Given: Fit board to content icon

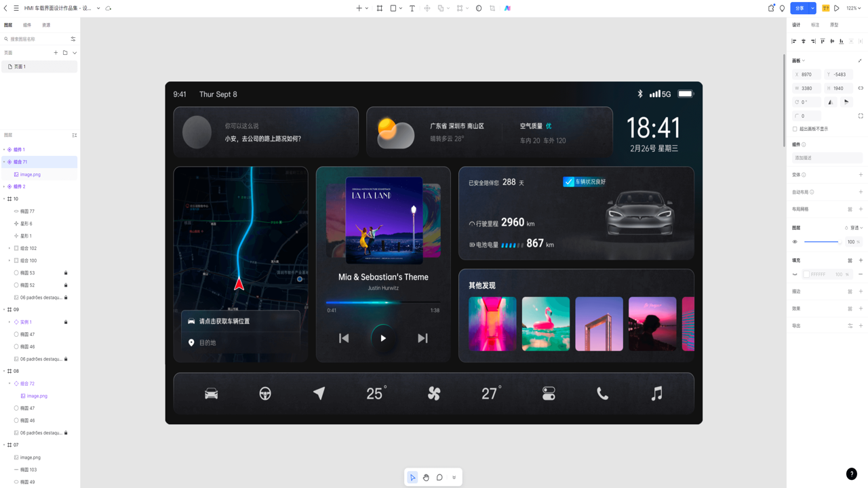Looking at the screenshot, I should coord(860,60).
